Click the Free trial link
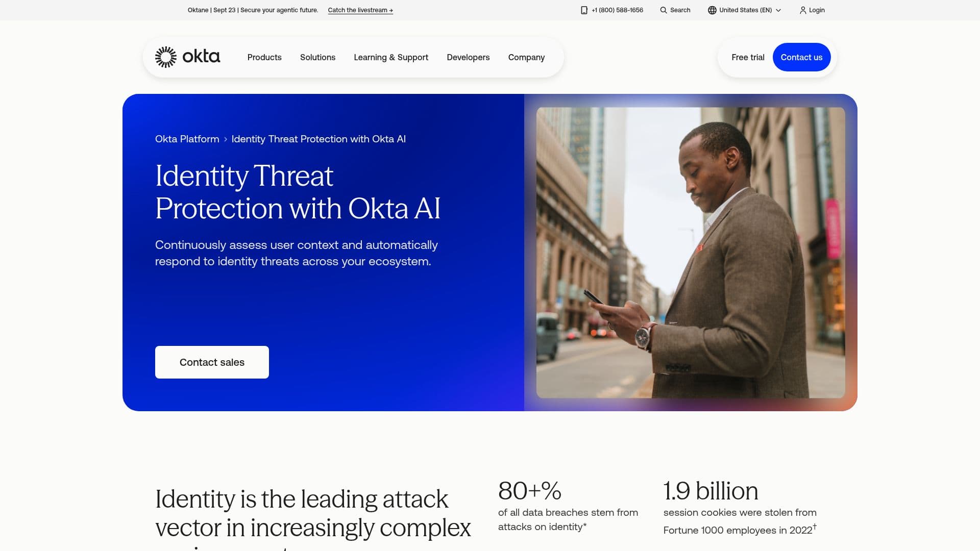Viewport: 980px width, 551px height. pos(748,57)
